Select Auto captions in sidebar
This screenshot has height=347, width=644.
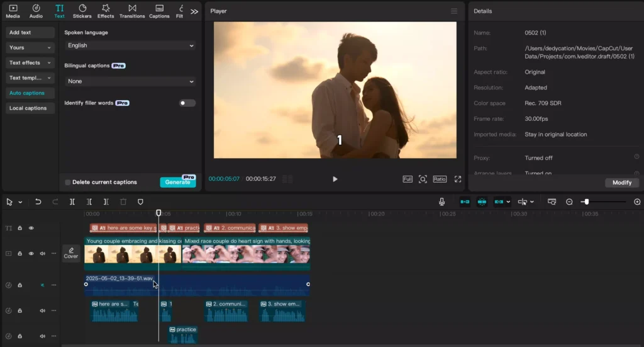30,93
